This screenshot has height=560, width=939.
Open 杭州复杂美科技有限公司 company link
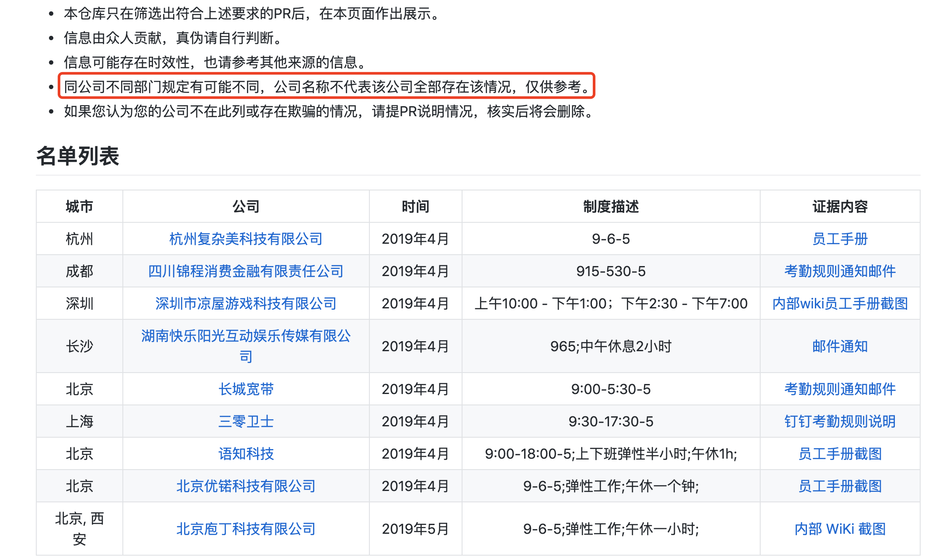tap(246, 239)
